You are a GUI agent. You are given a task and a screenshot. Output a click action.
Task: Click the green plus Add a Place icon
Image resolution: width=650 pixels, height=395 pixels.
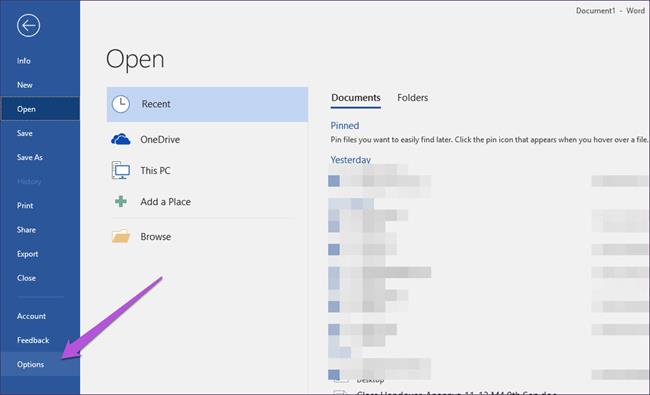121,201
